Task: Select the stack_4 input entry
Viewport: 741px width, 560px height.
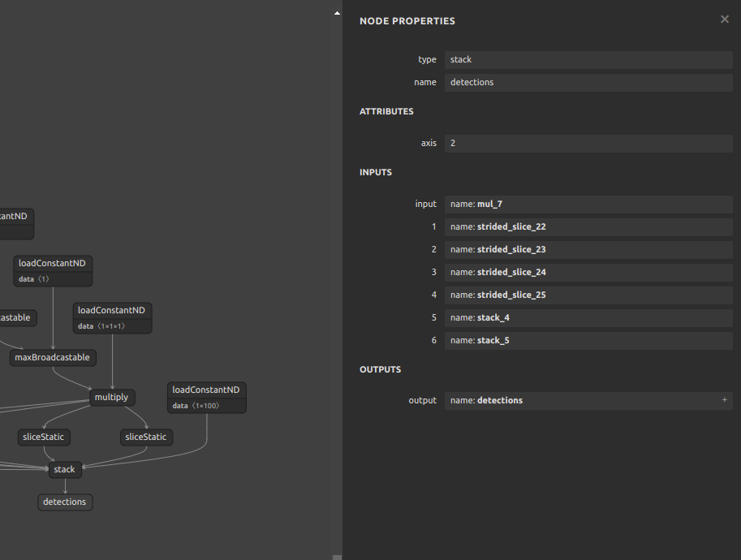Action: pyautogui.click(x=588, y=317)
